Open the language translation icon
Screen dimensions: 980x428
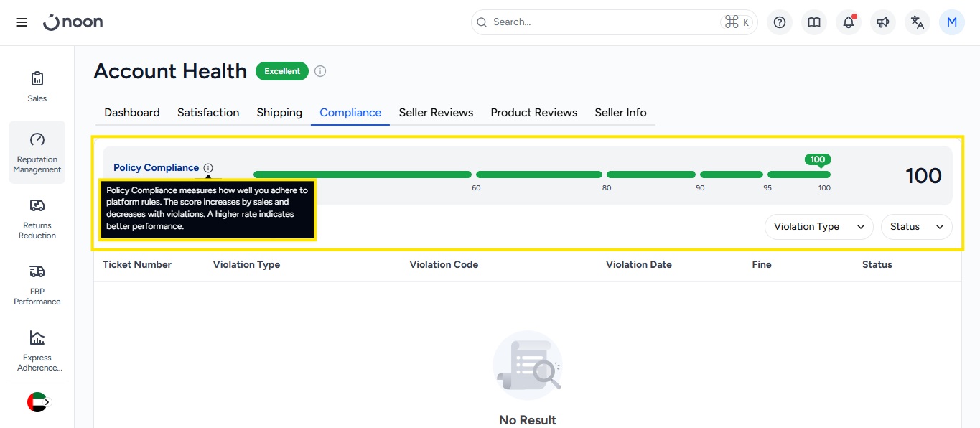(918, 22)
